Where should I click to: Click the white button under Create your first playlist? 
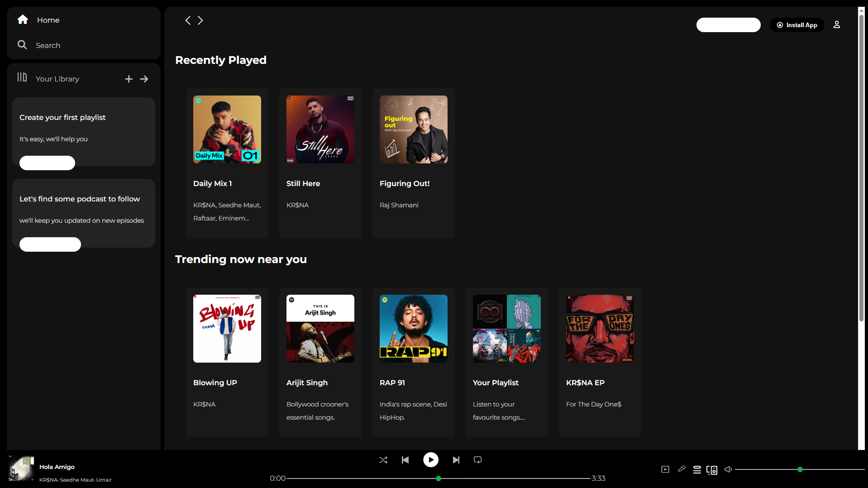pos(47,163)
